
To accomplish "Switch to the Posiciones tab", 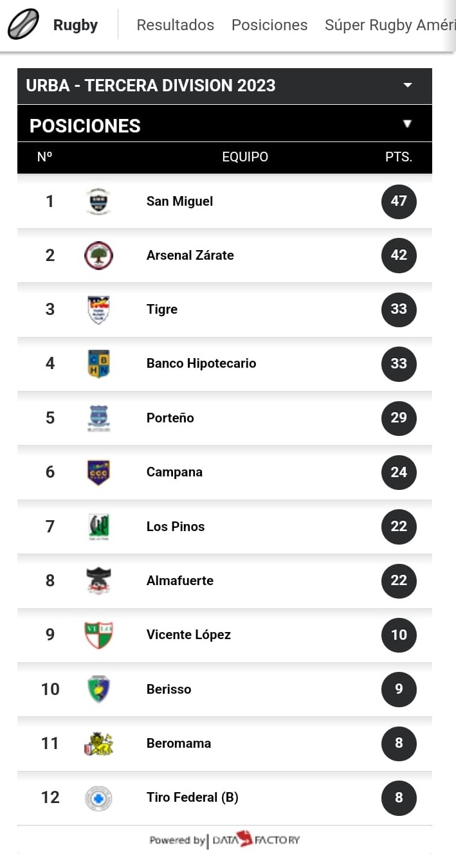I will click(x=269, y=25).
